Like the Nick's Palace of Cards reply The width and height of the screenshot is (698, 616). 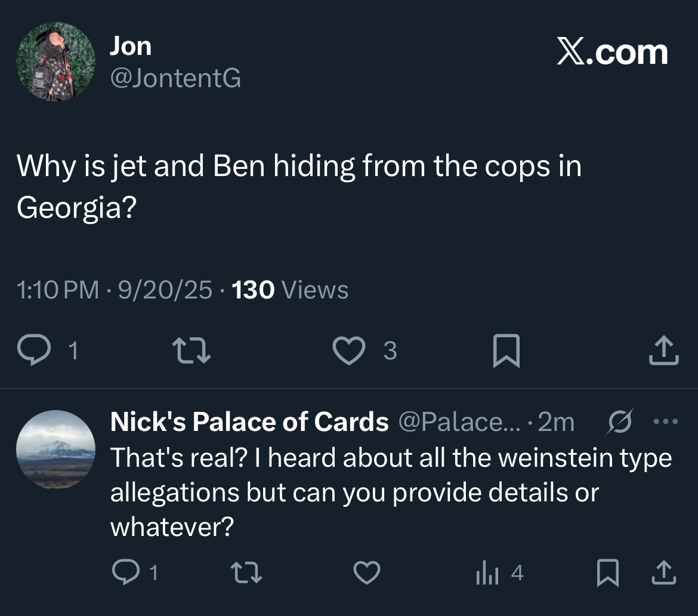(367, 574)
